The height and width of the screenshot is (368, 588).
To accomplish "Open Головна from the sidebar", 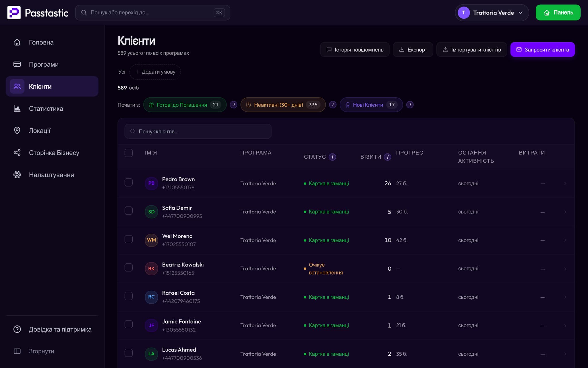I will click(x=52, y=42).
